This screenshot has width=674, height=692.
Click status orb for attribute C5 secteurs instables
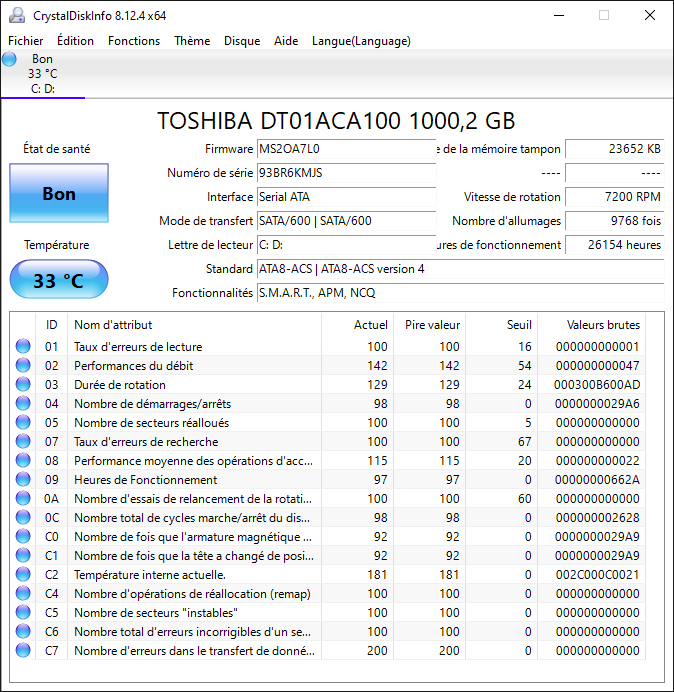pyautogui.click(x=23, y=612)
